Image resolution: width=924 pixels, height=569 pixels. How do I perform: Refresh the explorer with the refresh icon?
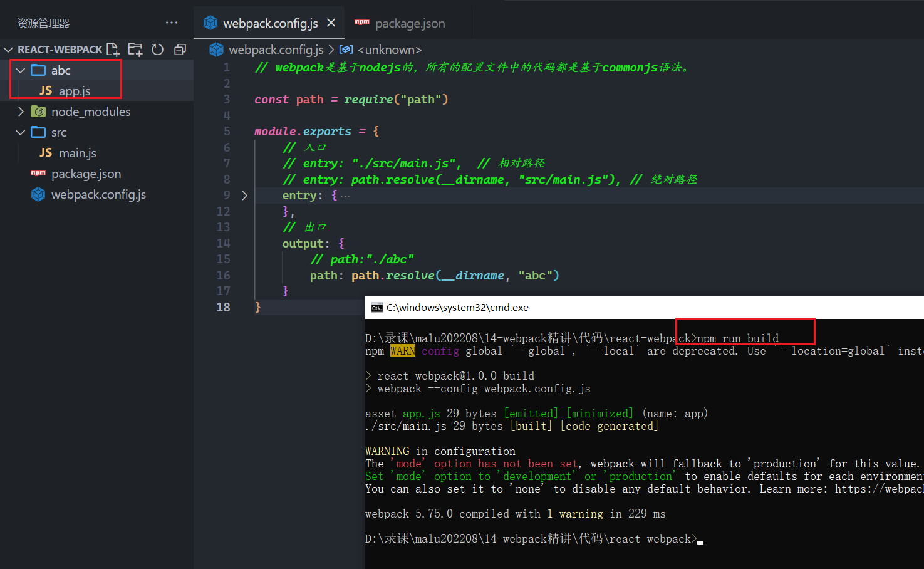pyautogui.click(x=158, y=50)
